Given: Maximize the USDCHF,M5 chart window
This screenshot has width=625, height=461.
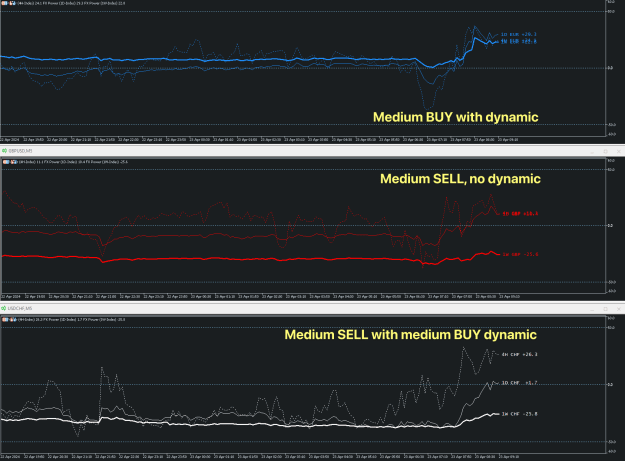Looking at the screenshot, I should coord(605,309).
